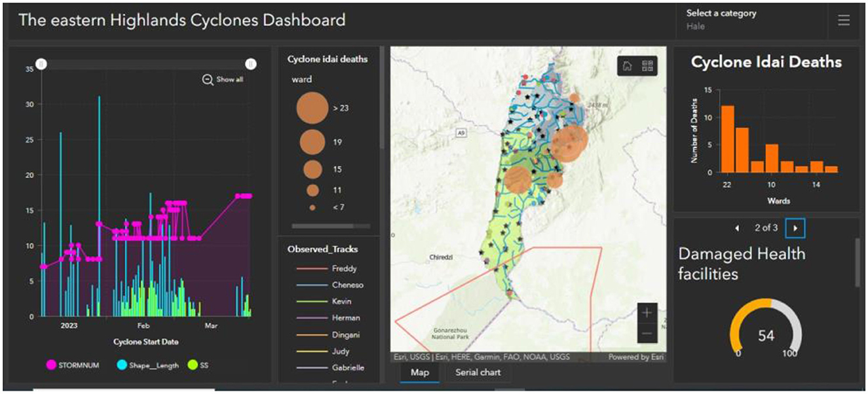Viewport: 868px width, 394px height.
Task: Click the largest orange death circle on map
Action: point(568,143)
